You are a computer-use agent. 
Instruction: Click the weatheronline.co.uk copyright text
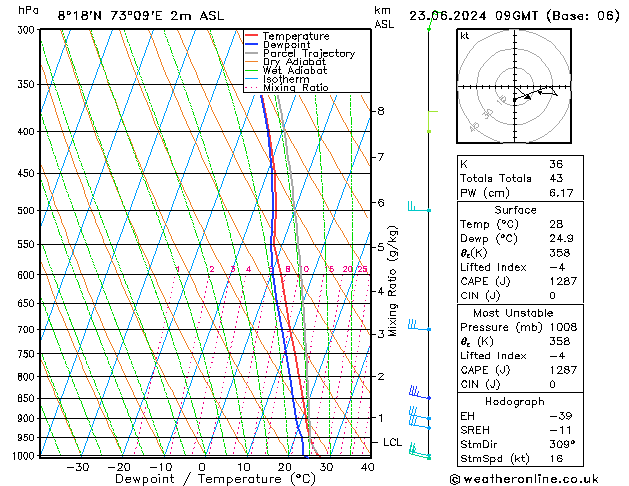pos(524,479)
